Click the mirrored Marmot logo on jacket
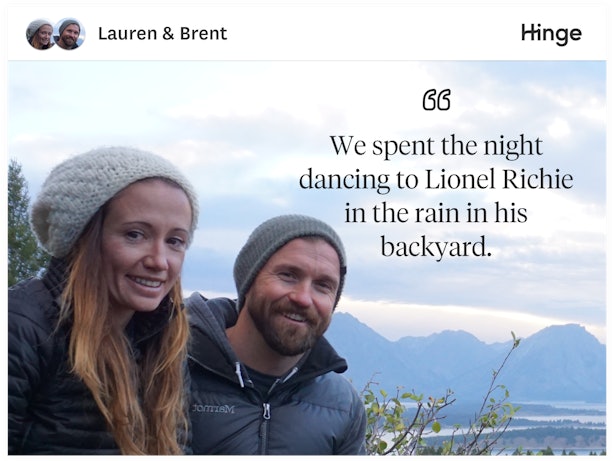The height and width of the screenshot is (461, 614). click(213, 409)
